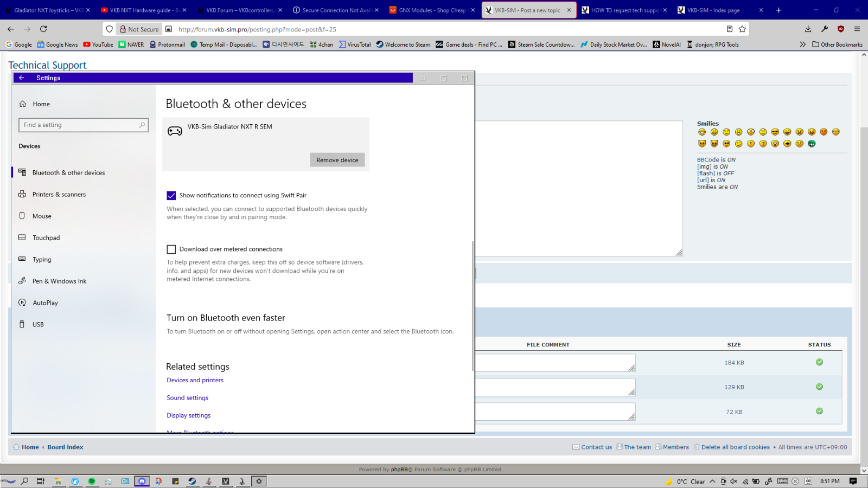Open Pen & Windows Ink settings
Screen dimensions: 868x488
coord(59,281)
